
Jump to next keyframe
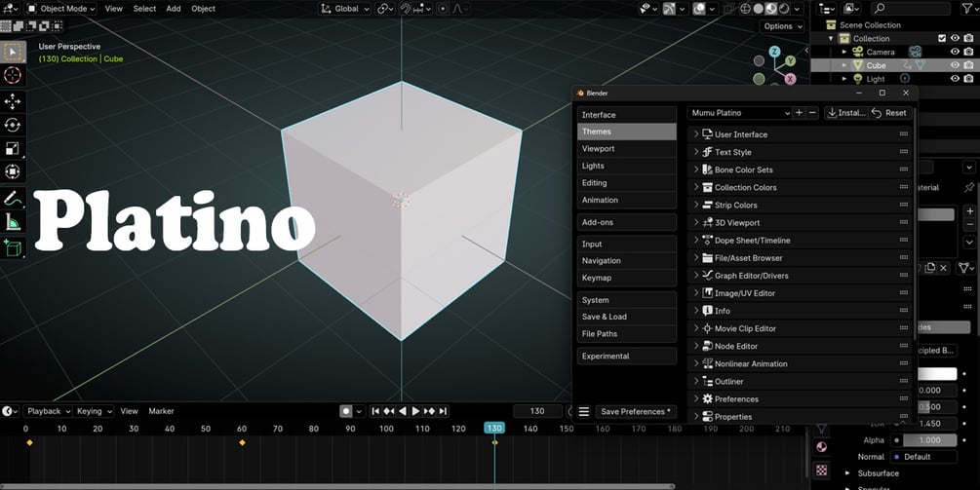click(429, 411)
